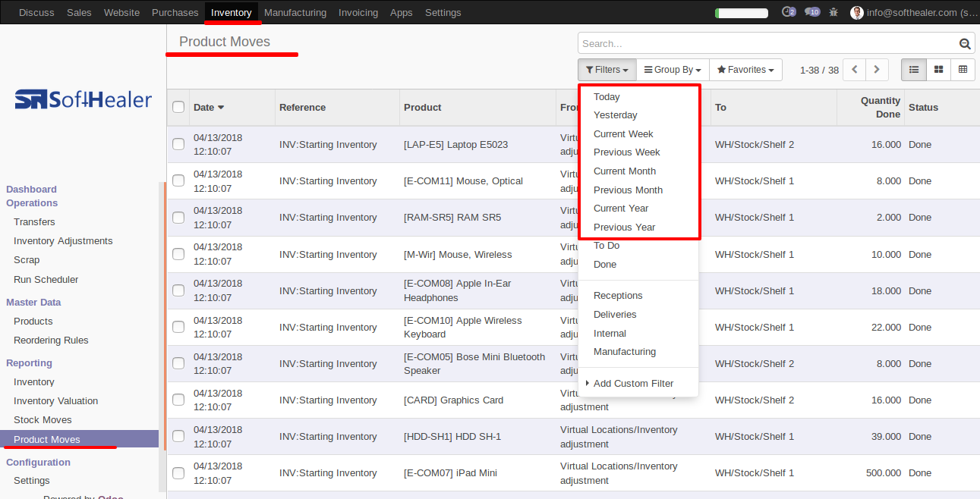Open the activities clock icon
980x499 pixels.
click(x=788, y=12)
